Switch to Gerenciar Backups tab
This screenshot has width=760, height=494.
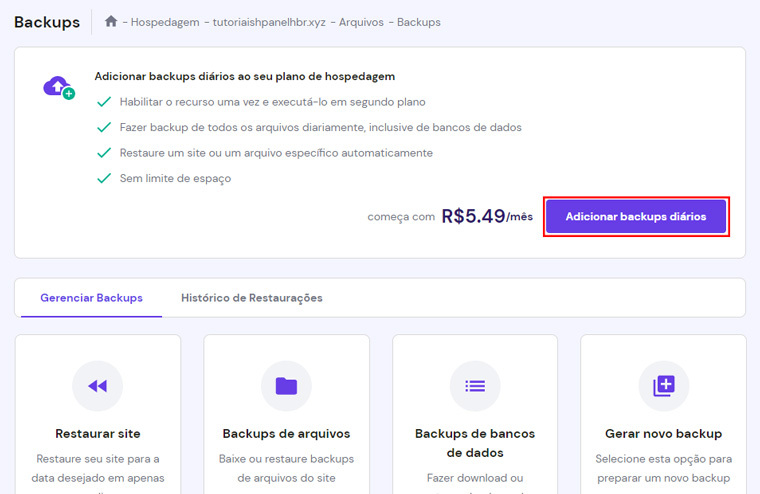tap(91, 298)
